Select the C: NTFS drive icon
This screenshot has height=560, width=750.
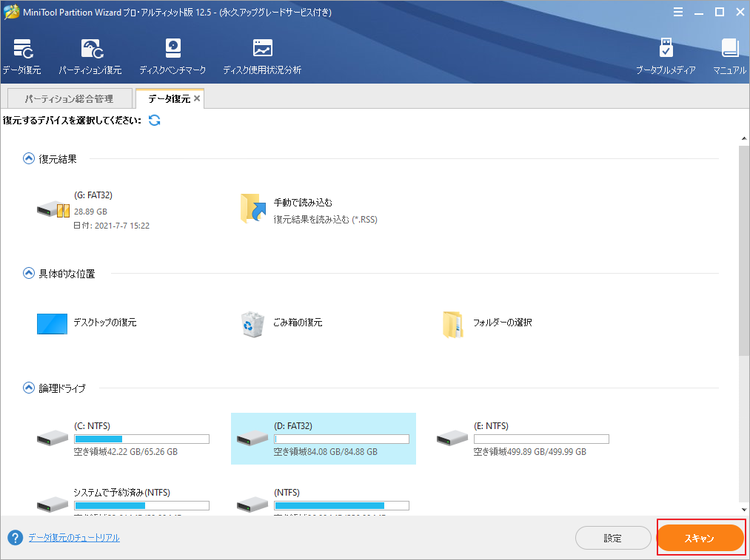(53, 438)
